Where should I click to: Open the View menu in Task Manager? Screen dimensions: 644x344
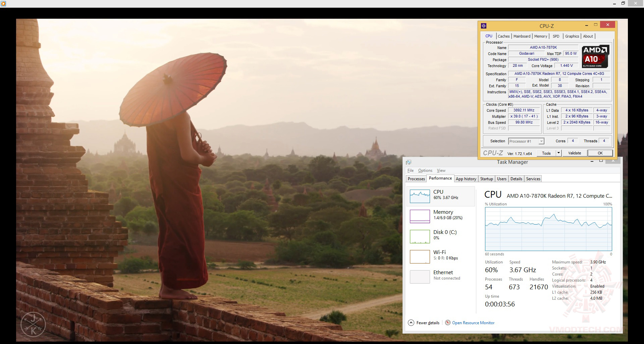pyautogui.click(x=441, y=170)
